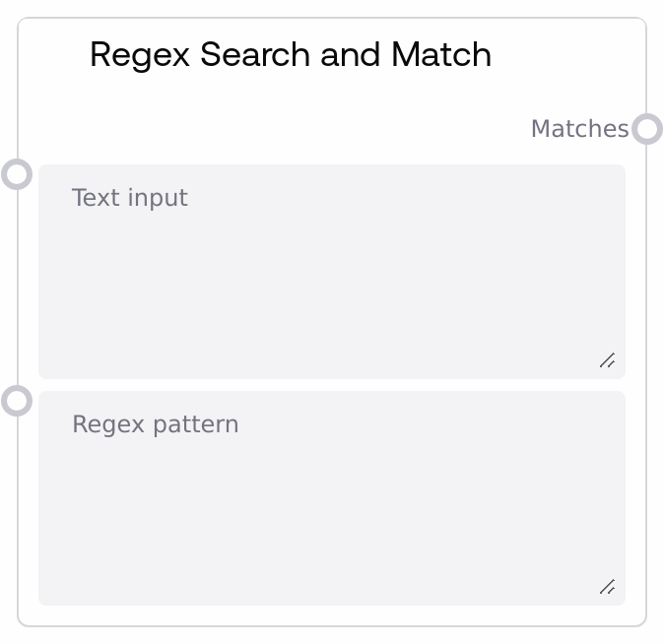
Task: Click the Text input connector port
Action: 17,174
